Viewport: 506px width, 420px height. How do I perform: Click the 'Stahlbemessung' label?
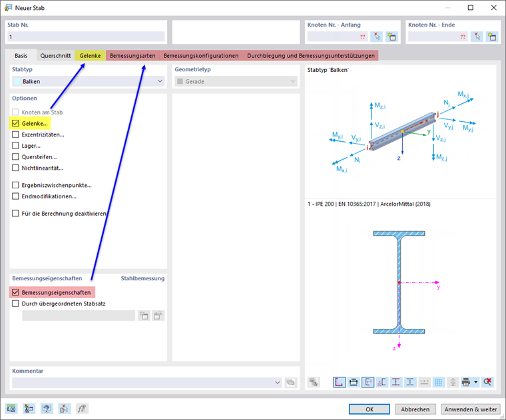pos(142,278)
